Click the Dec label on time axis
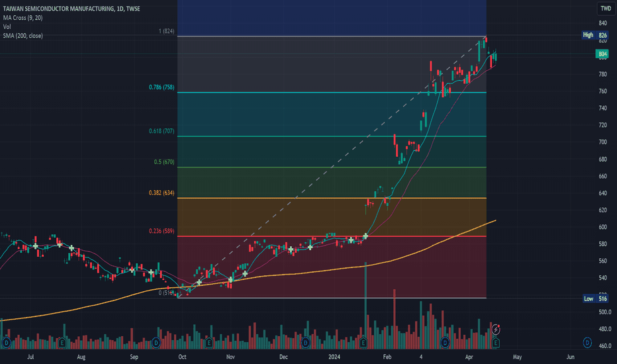Image resolution: width=617 pixels, height=364 pixels. pos(283,357)
